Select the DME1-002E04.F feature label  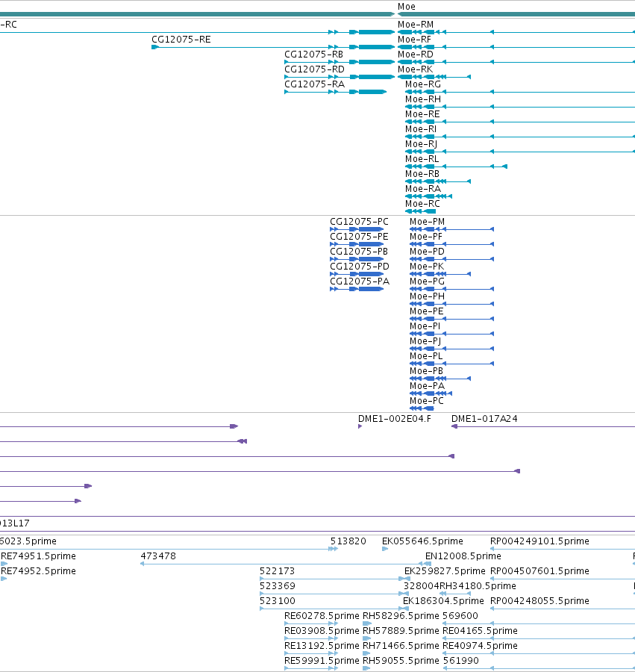click(x=395, y=419)
